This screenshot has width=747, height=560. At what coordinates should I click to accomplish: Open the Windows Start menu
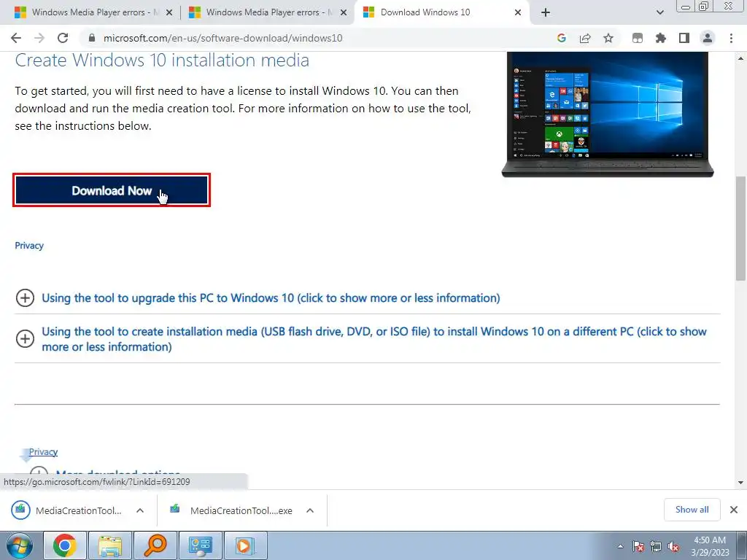pyautogui.click(x=19, y=545)
